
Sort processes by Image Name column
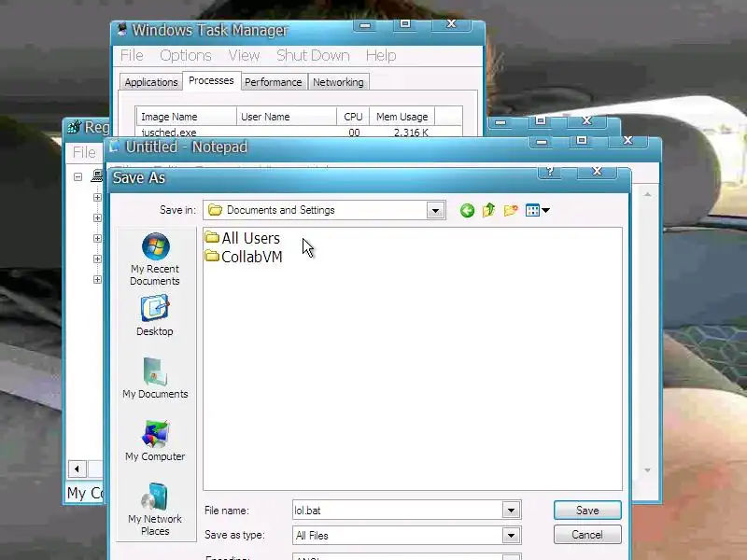186,116
